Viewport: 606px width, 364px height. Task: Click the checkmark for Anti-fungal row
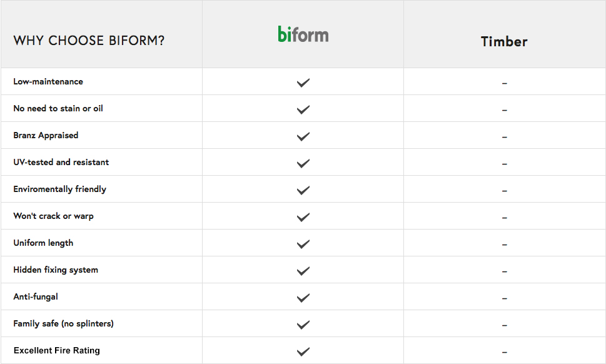coord(303,298)
